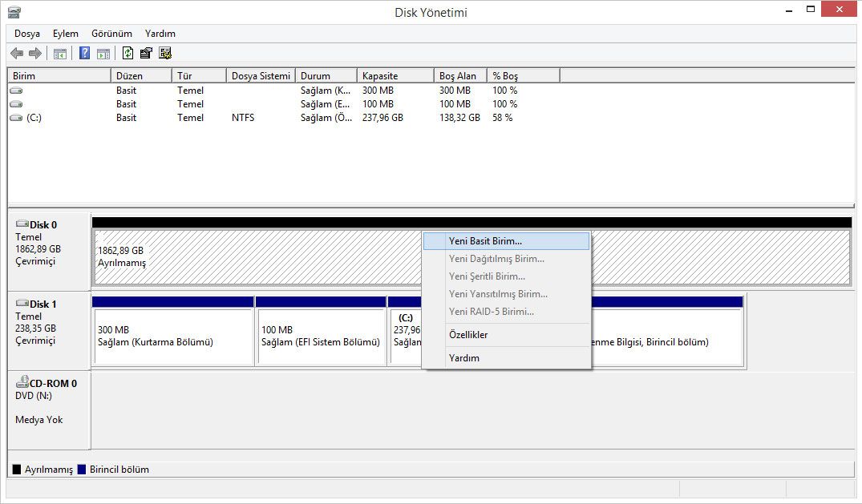Click Sağlam (K... status in first row
This screenshot has width=862, height=504.
pos(326,91)
